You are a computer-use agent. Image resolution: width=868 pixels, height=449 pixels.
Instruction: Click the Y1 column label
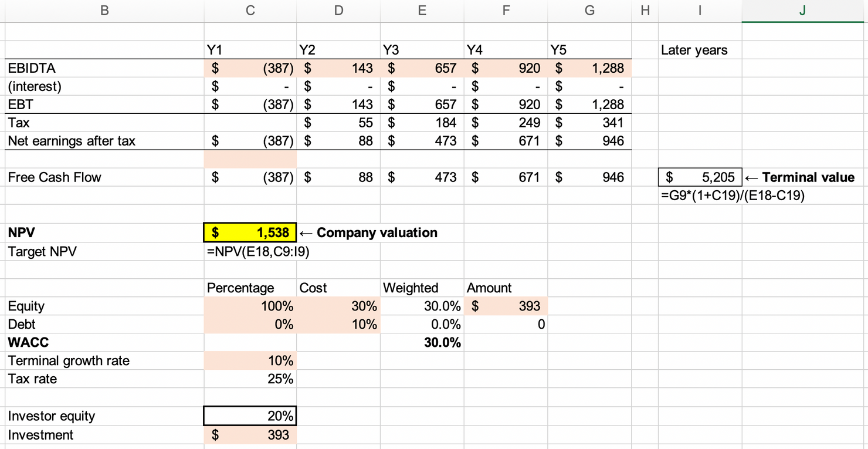215,50
